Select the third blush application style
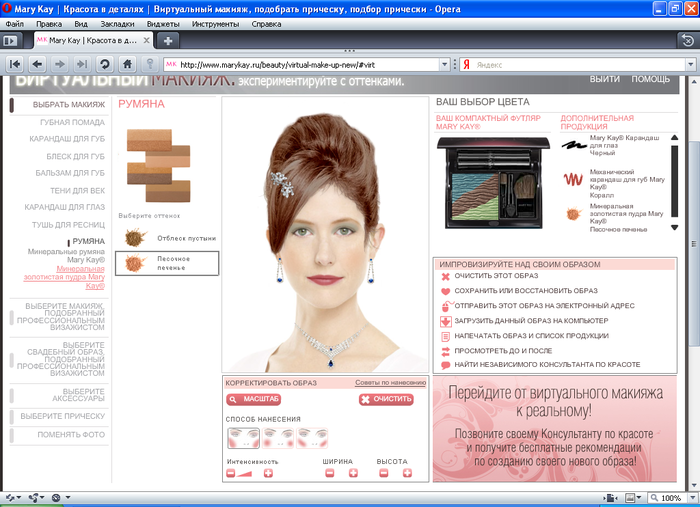Screen dimensions: 700x507 pyautogui.click(x=312, y=438)
